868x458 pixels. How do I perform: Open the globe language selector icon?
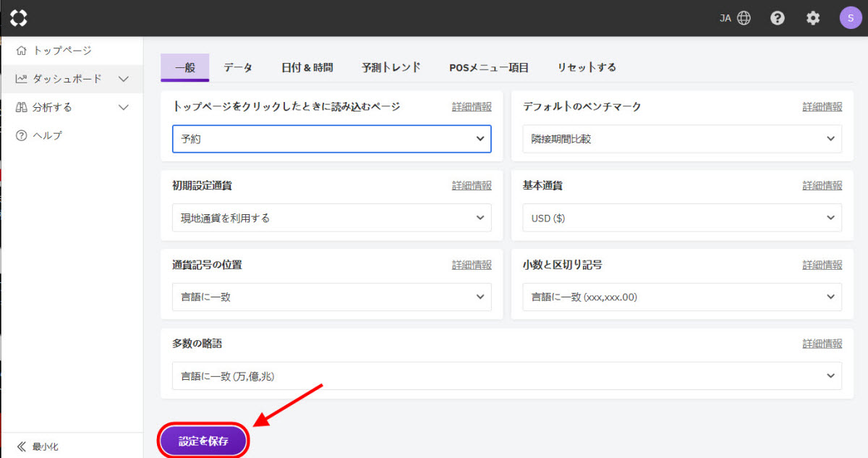click(744, 18)
